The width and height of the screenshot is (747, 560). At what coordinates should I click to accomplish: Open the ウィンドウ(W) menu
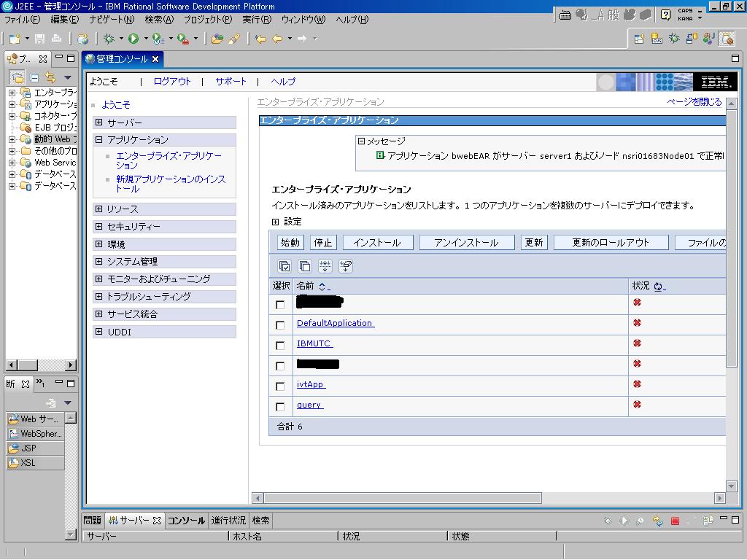(x=303, y=20)
